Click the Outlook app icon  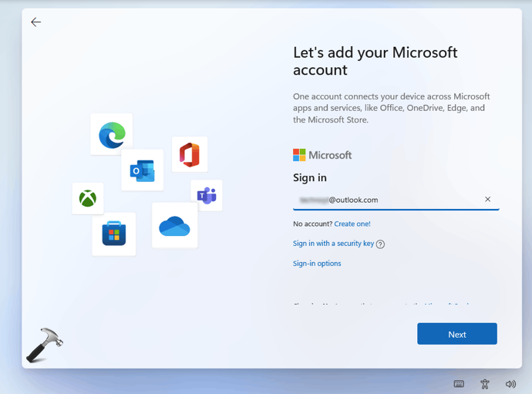pos(142,170)
